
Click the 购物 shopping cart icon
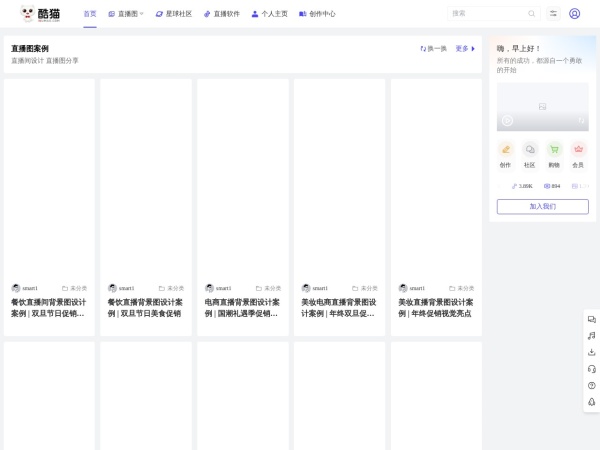pyautogui.click(x=554, y=150)
